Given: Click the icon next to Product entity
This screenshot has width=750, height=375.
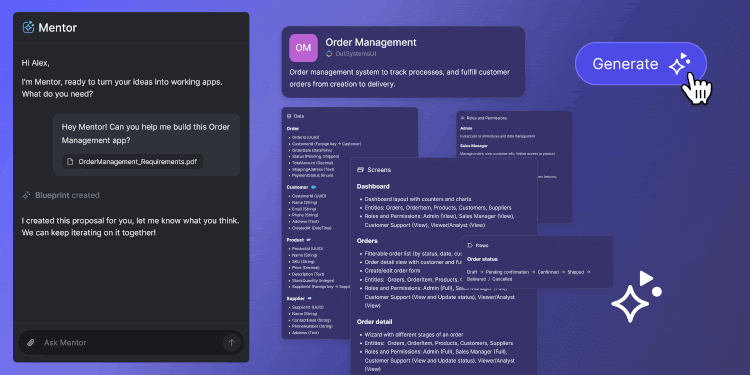Looking at the screenshot, I should pos(309,240).
